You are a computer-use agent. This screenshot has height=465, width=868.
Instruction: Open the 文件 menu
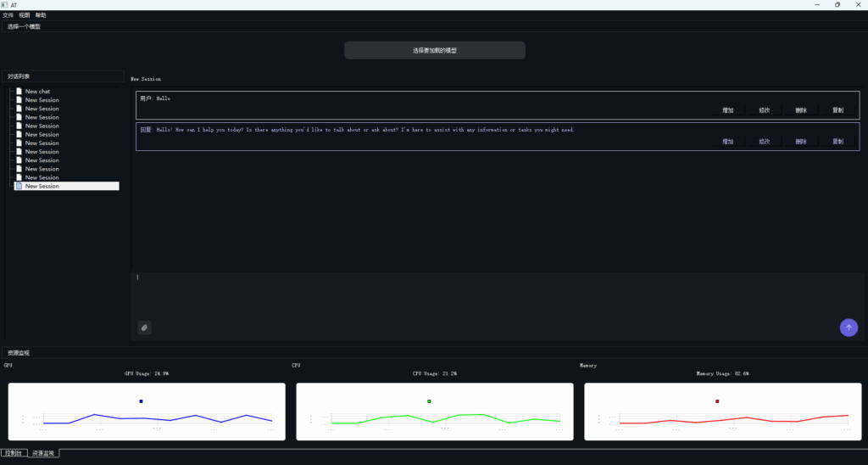click(x=8, y=15)
